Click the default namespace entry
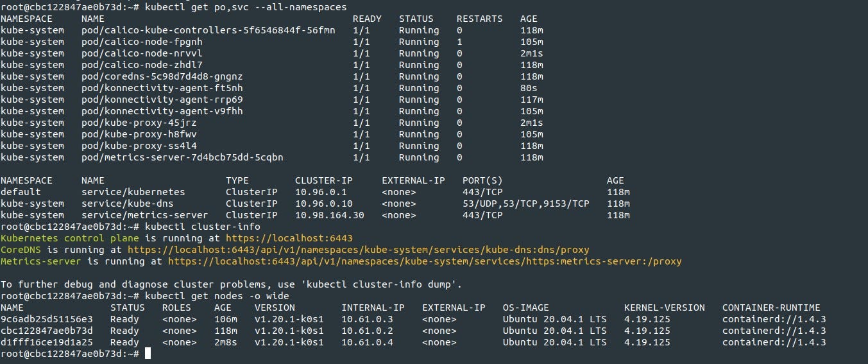 click(x=21, y=192)
